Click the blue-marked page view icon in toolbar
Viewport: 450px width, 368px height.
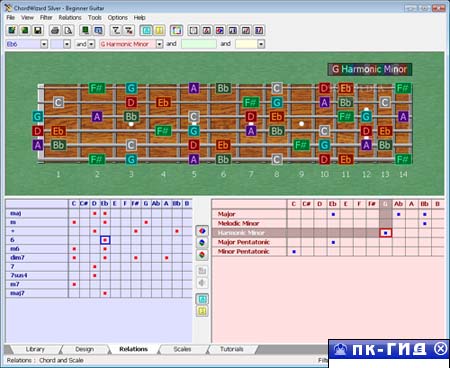[233, 30]
